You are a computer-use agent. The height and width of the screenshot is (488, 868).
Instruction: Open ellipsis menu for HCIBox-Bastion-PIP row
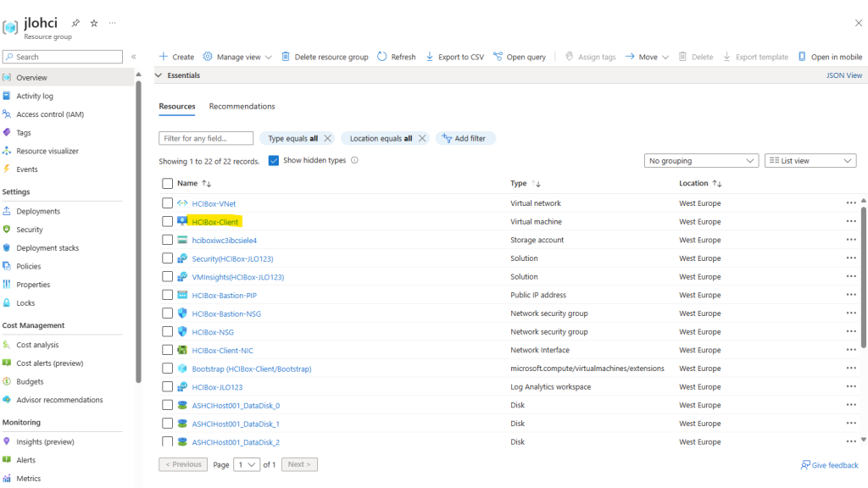coord(851,295)
